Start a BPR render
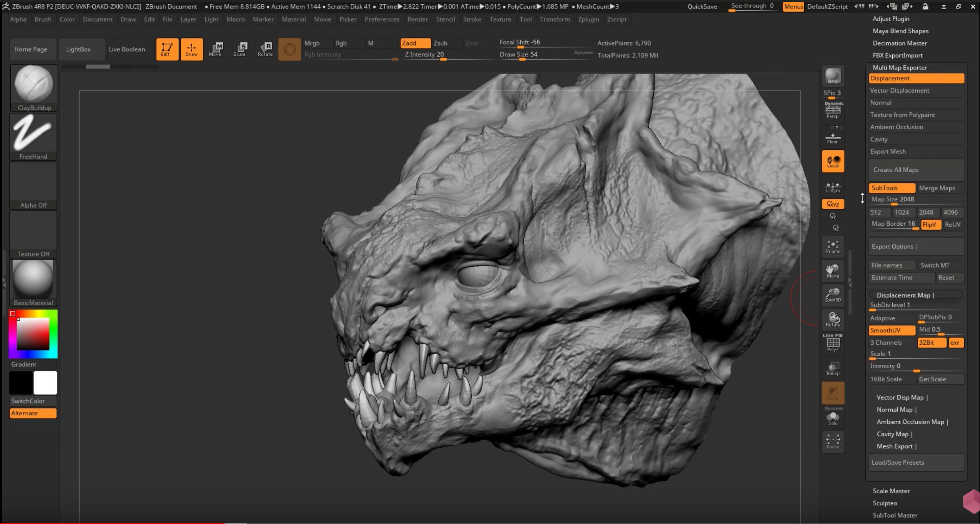Screen dimensions: 980x524 pos(833,75)
